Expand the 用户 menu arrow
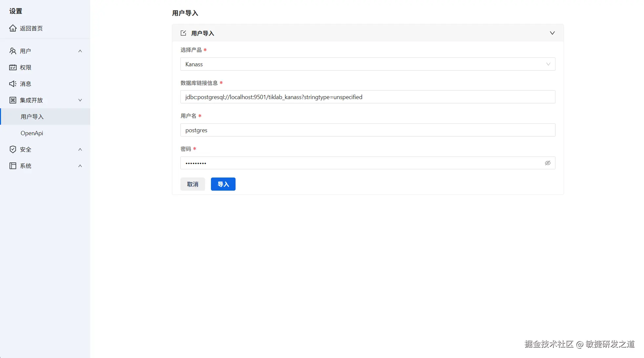644x358 pixels. click(x=80, y=51)
